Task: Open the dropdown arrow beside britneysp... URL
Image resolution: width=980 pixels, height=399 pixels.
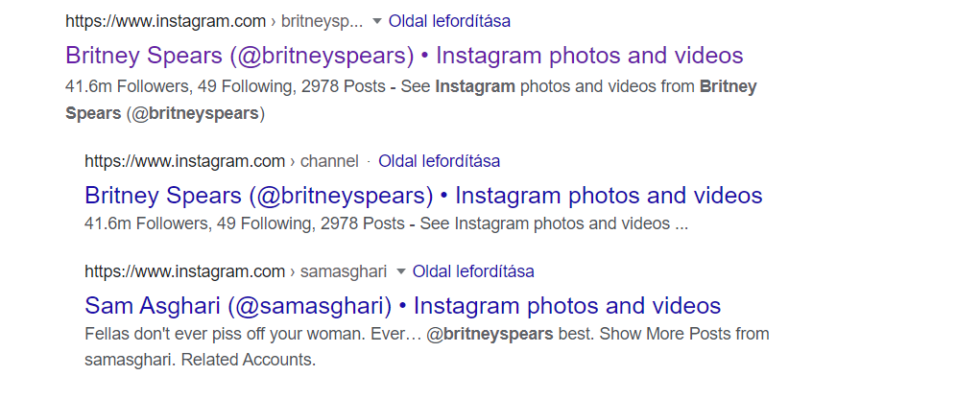Action: tap(376, 21)
